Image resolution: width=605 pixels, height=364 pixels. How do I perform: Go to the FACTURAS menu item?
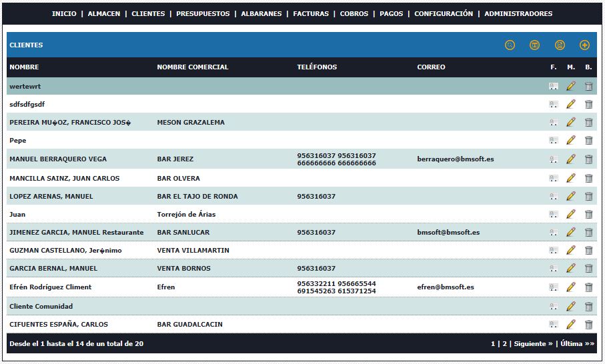tap(311, 14)
